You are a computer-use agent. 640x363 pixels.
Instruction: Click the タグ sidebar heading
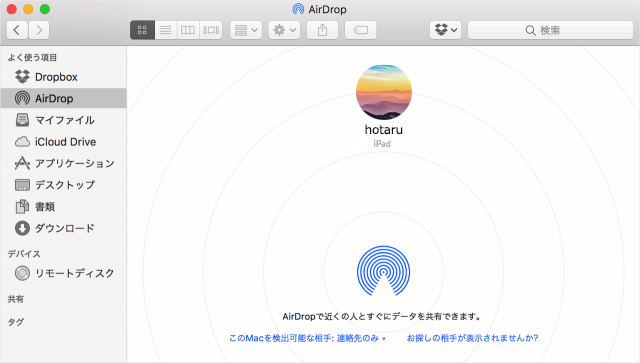pyautogui.click(x=16, y=322)
